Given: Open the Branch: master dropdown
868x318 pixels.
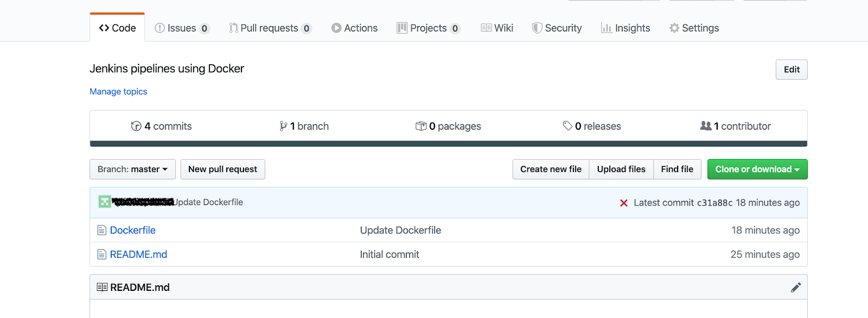Looking at the screenshot, I should tap(132, 169).
